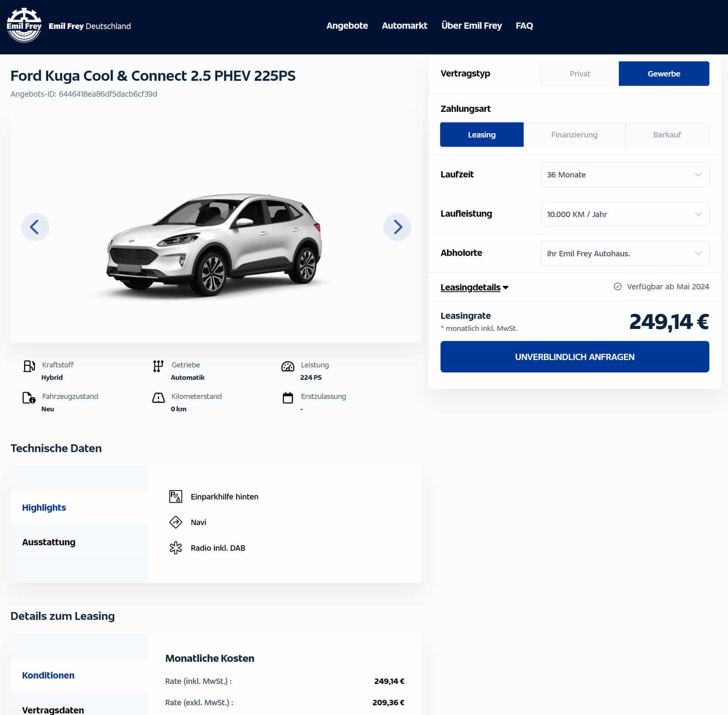Click the Radio inkl. DAB asterisk icon

(x=176, y=548)
